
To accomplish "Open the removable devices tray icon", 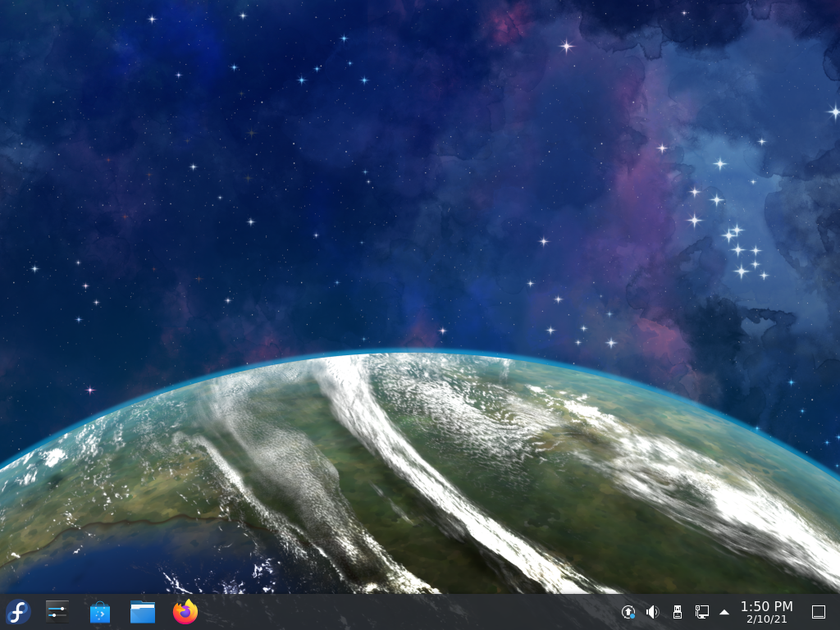I will (677, 612).
